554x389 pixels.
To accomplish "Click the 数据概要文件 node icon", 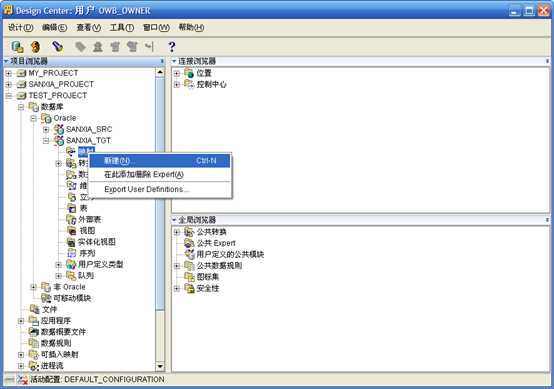I will [x=34, y=332].
